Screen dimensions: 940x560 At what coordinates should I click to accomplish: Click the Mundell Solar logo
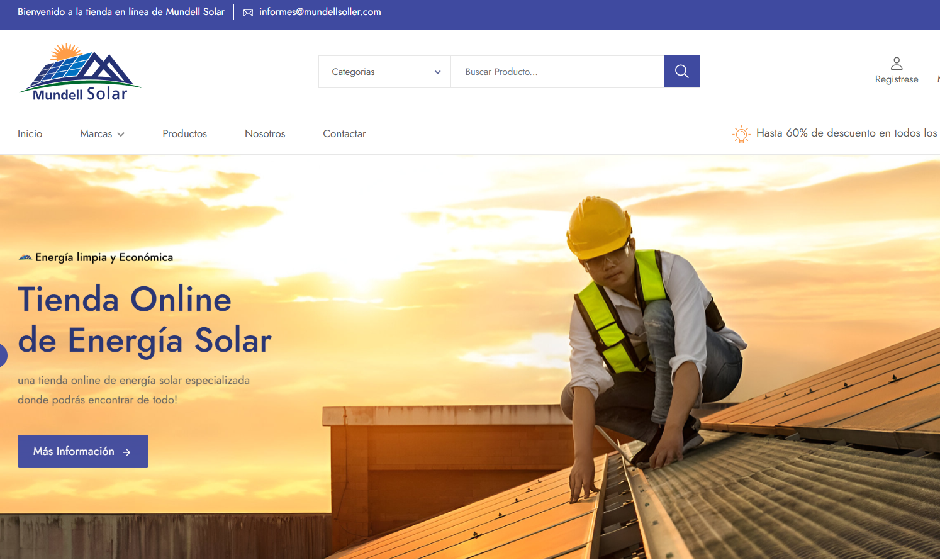[x=80, y=72]
